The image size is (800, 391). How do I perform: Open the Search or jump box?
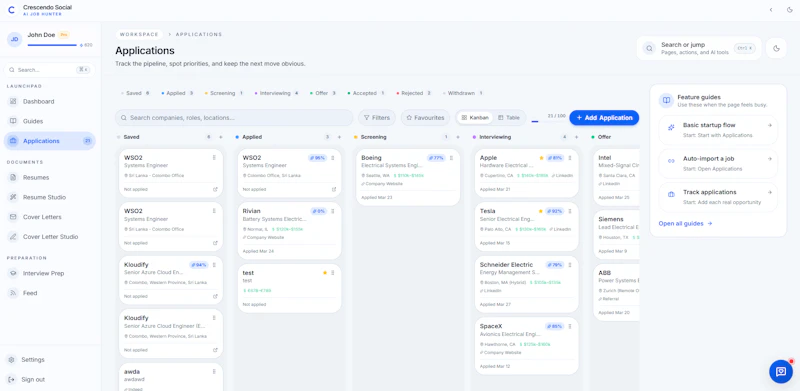click(x=699, y=48)
